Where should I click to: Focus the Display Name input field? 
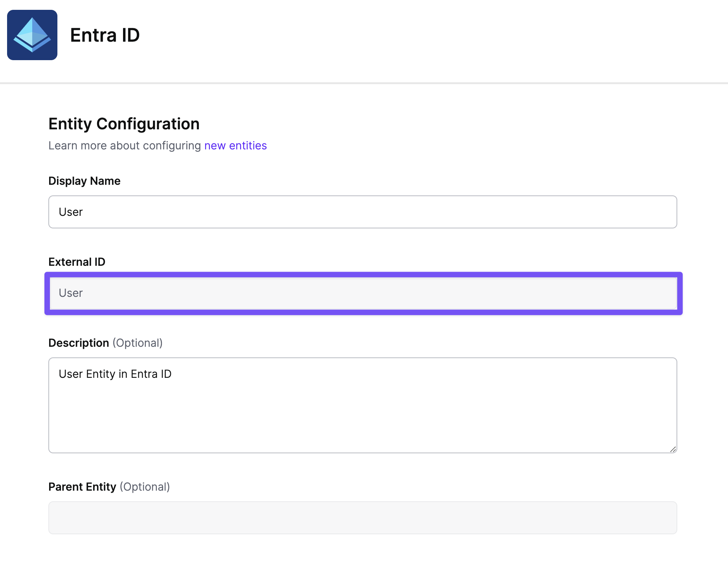(362, 212)
